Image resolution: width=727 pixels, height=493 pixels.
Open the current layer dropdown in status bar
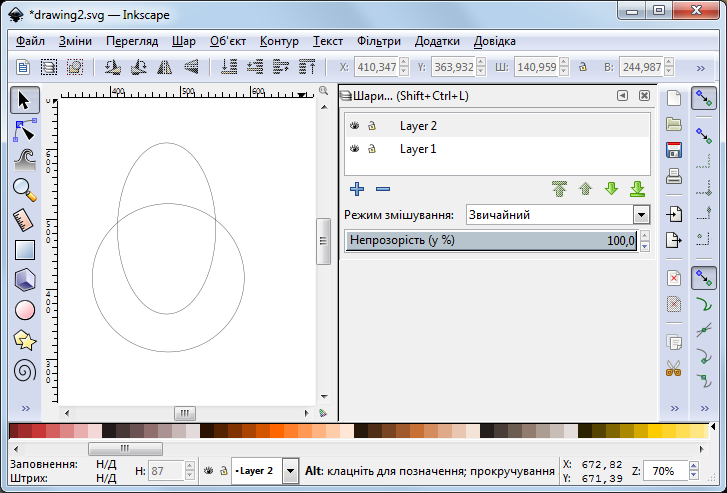[x=290, y=470]
